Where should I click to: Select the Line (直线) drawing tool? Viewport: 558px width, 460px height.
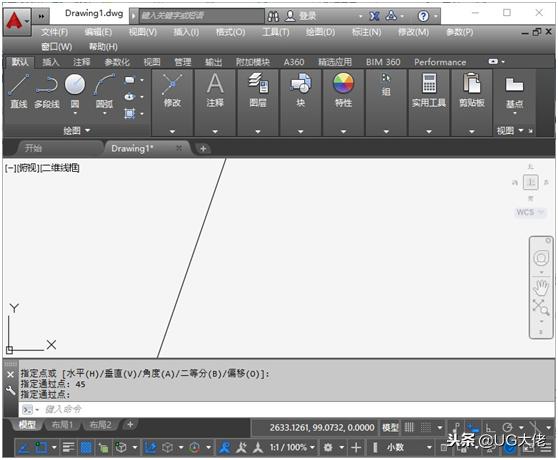click(x=19, y=90)
